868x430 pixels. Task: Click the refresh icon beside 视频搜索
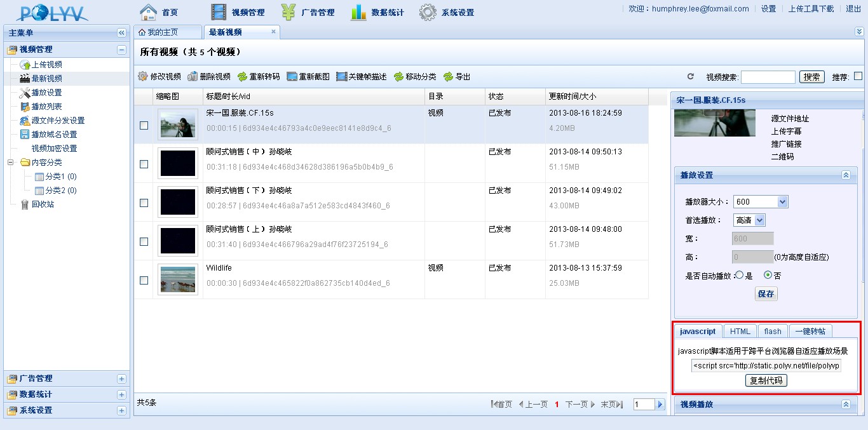click(691, 77)
